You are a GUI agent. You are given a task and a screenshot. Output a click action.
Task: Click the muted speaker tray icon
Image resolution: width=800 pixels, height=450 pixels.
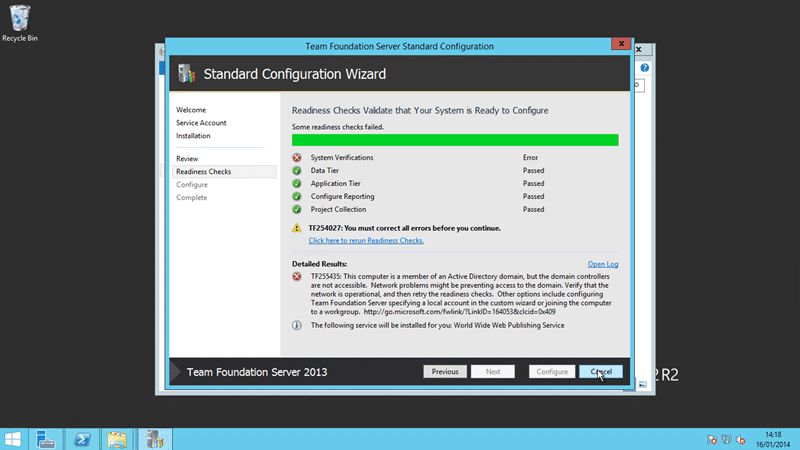741,439
